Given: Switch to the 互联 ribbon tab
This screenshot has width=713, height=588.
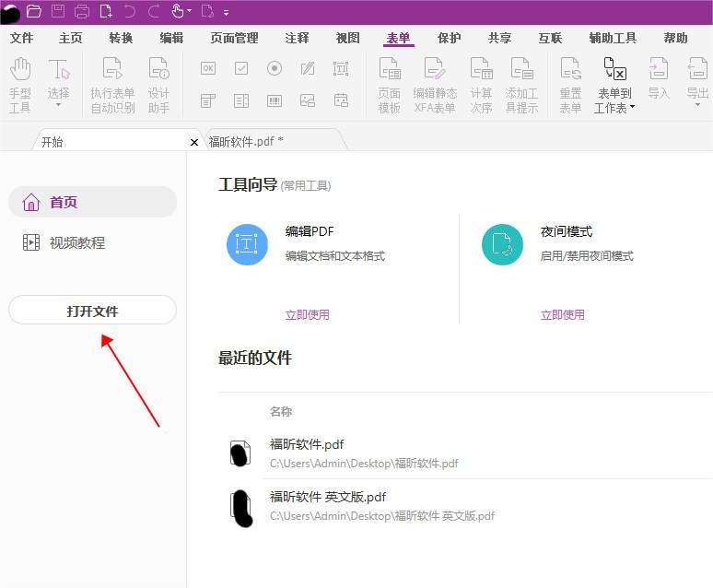Looking at the screenshot, I should [x=550, y=38].
